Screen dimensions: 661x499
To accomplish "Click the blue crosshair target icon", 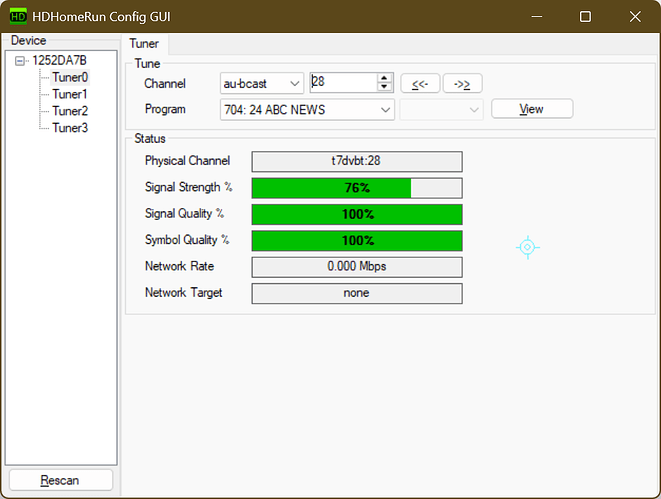I will click(x=528, y=247).
